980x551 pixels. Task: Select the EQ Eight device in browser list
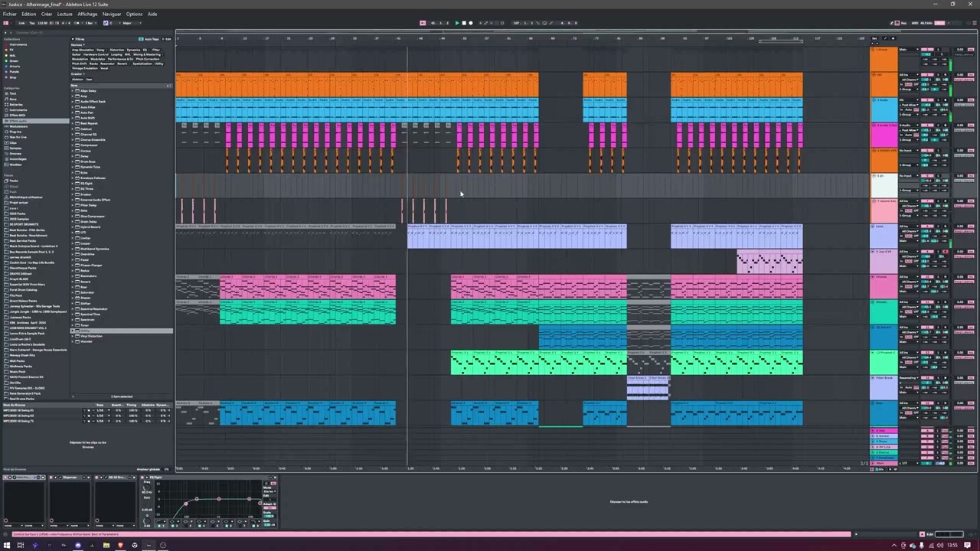coord(86,184)
